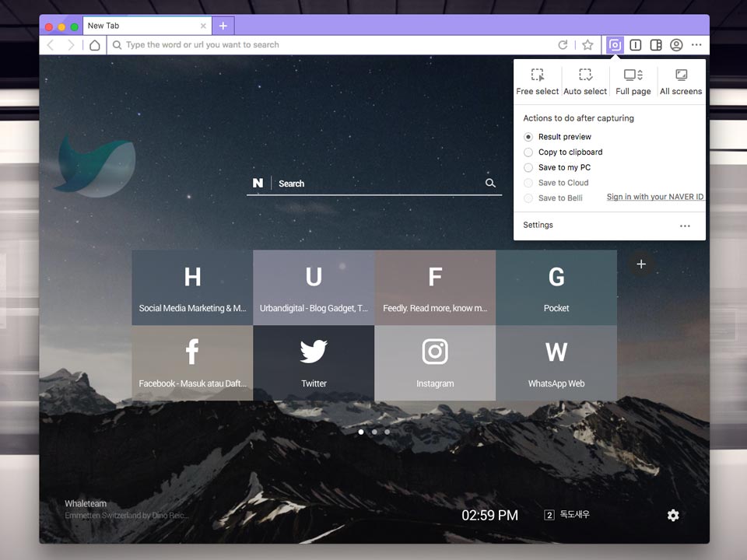
Task: Reload the page with the refresh icon
Action: 563,45
